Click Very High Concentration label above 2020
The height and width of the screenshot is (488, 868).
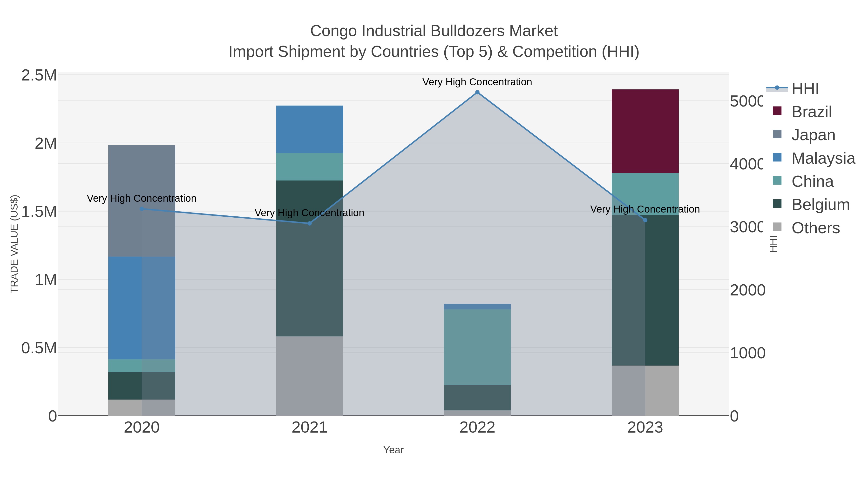tap(142, 198)
